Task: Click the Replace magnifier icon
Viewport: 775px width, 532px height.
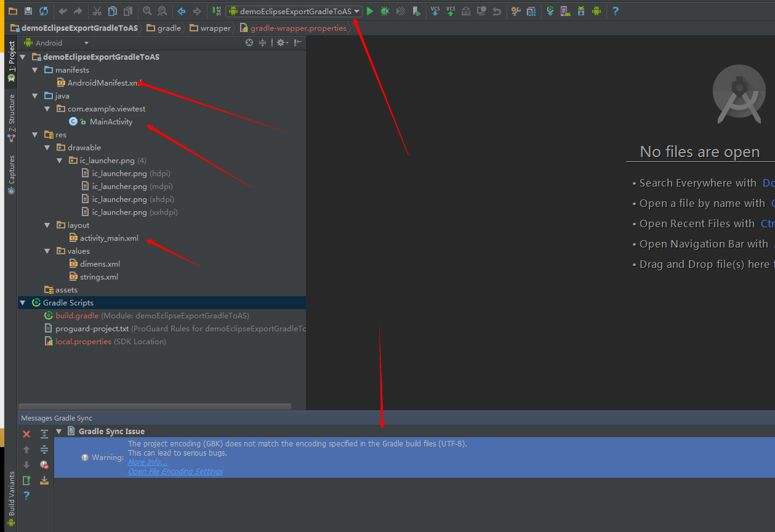Action: coord(162,11)
